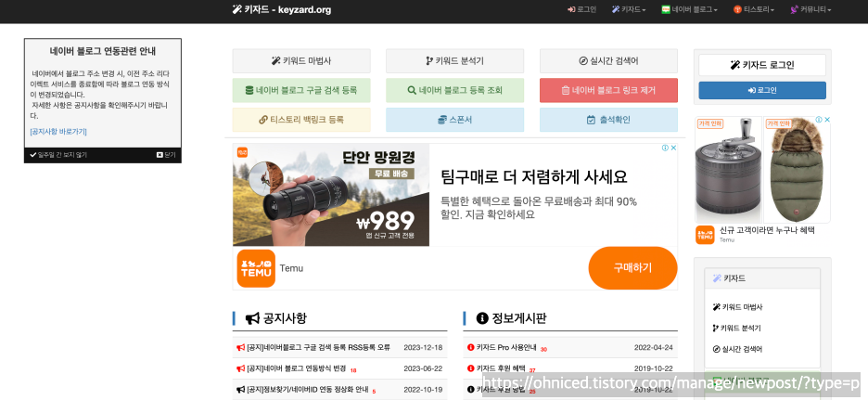Open the 티스토리 dropdown menu in navbar
Image resolution: width=868 pixels, height=400 pixels.
pyautogui.click(x=754, y=9)
